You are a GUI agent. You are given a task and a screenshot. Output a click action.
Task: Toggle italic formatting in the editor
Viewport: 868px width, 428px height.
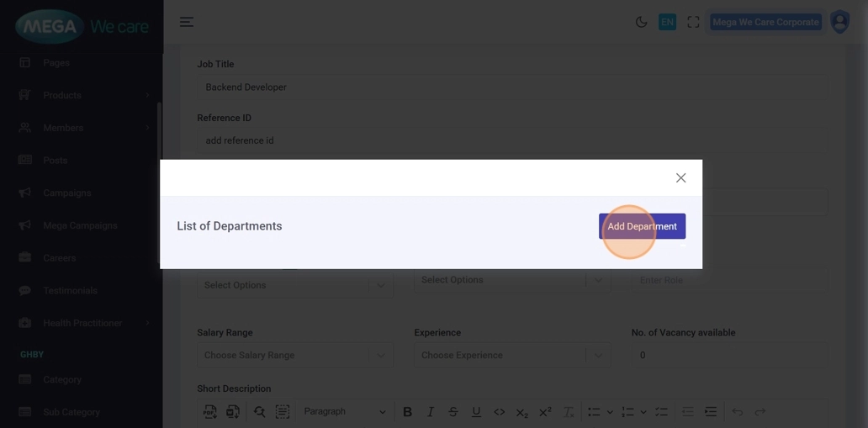tap(431, 412)
